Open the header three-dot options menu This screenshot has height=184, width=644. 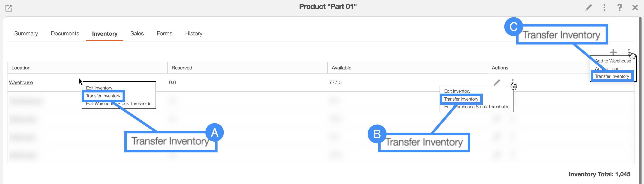(x=604, y=7)
